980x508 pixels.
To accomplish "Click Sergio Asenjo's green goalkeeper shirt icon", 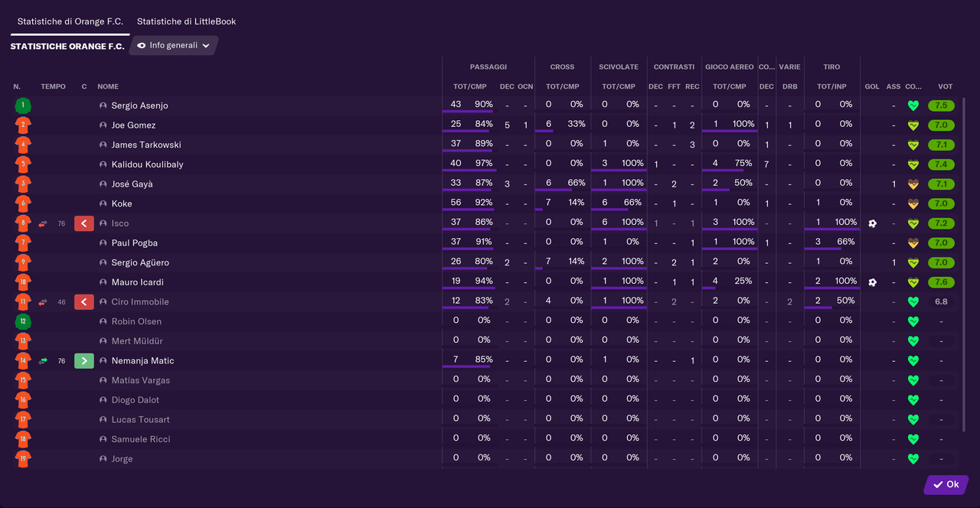I will (23, 106).
